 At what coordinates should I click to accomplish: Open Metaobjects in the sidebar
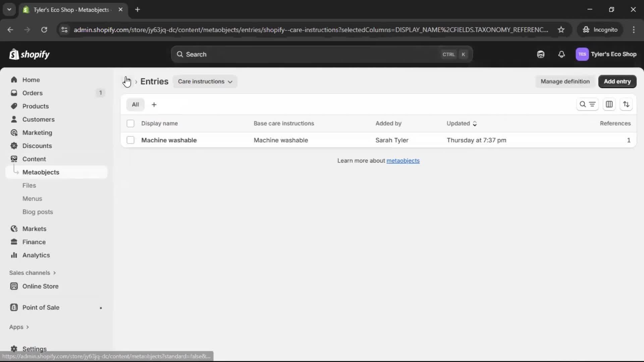(x=41, y=172)
